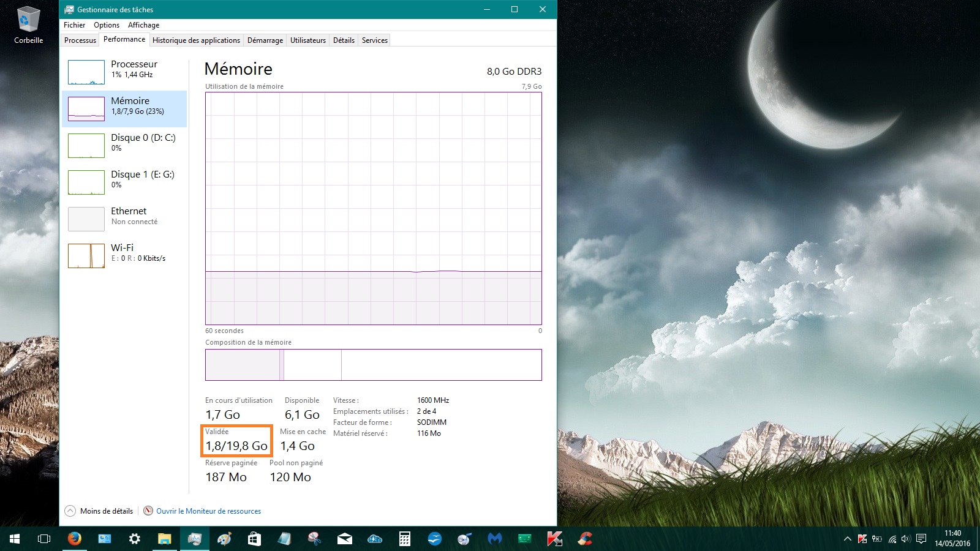This screenshot has height=551, width=980.
Task: Open the Snipping Tool from taskbar
Action: click(x=314, y=539)
